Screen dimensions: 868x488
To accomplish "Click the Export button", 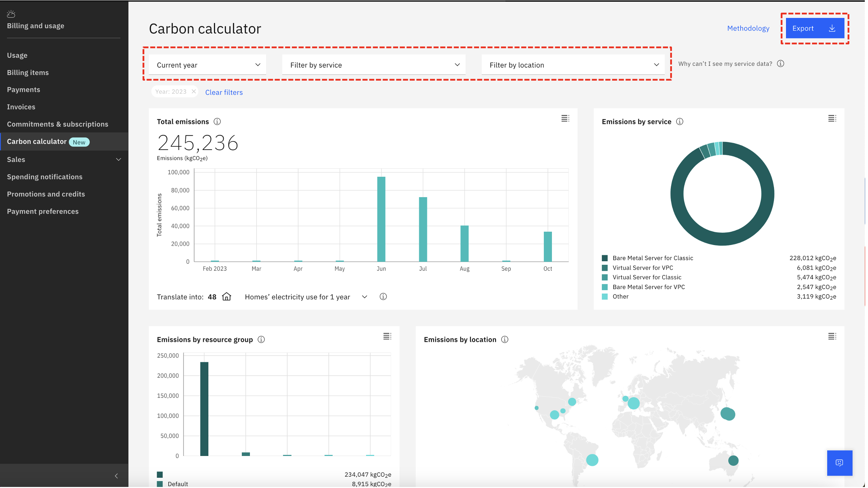I will click(x=814, y=29).
